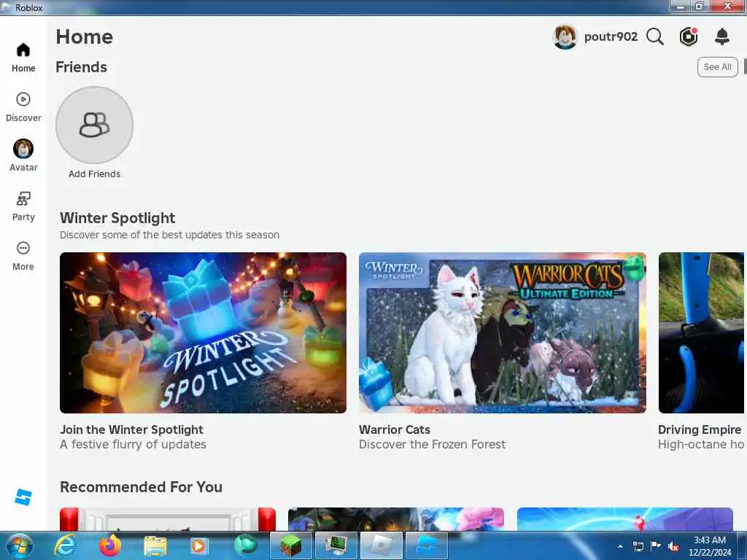The image size is (747, 560).
Task: Open Windows Explorer folder in taskbar
Action: (x=155, y=547)
